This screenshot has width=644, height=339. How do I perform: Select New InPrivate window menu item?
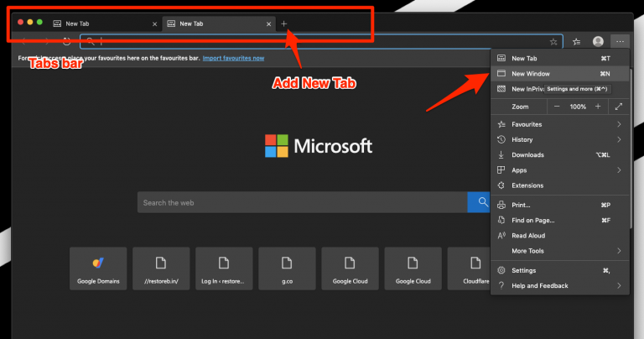tap(560, 89)
